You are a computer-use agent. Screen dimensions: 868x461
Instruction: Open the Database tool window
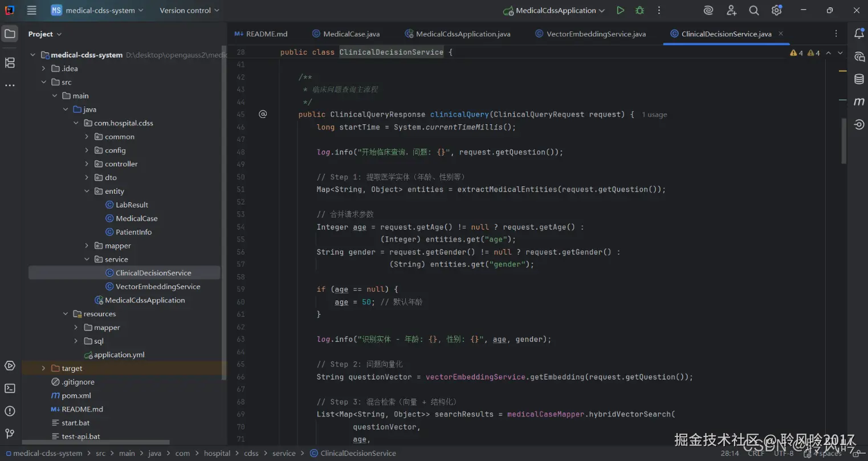tap(859, 79)
